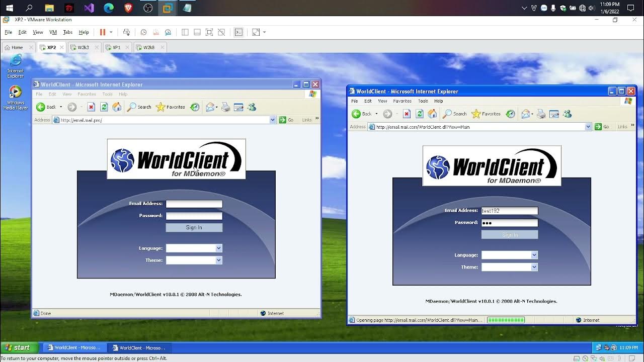
Task: Click Refresh icon in left IE window
Action: click(x=104, y=107)
